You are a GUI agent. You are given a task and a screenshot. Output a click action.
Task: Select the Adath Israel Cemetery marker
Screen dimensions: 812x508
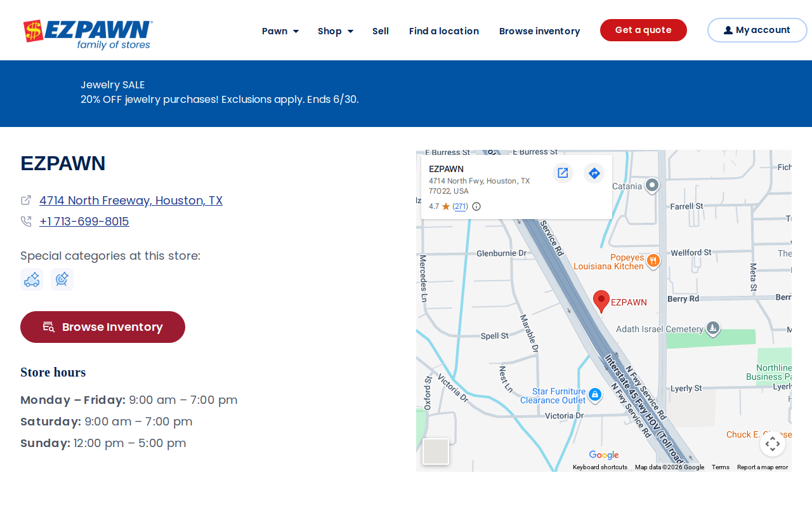(x=713, y=328)
